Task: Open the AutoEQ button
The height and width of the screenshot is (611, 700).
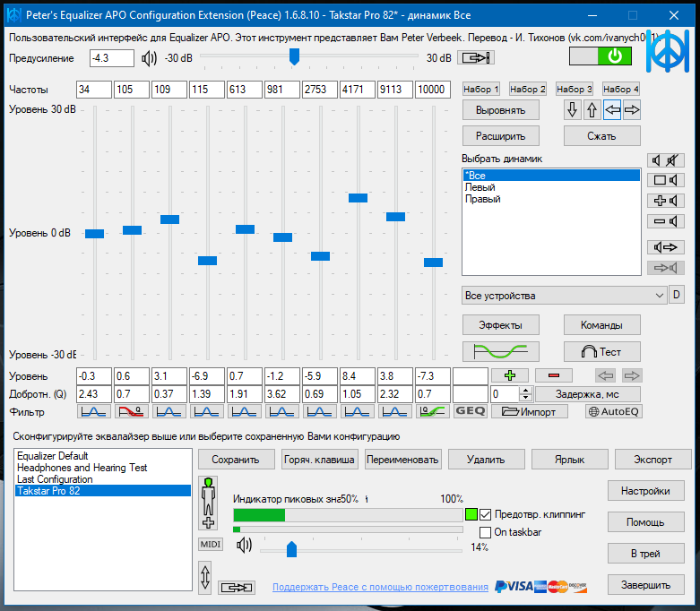Action: click(x=614, y=411)
